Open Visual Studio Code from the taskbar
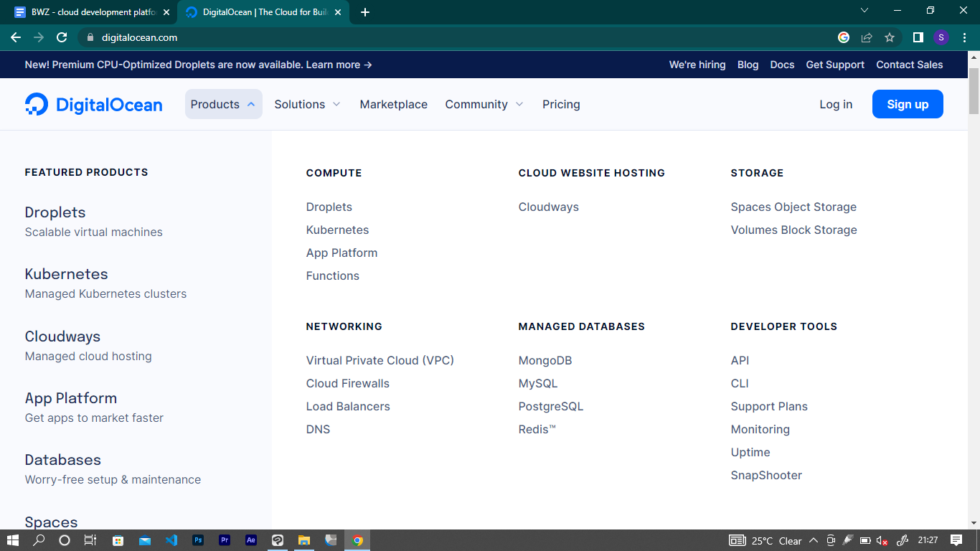 click(x=171, y=540)
